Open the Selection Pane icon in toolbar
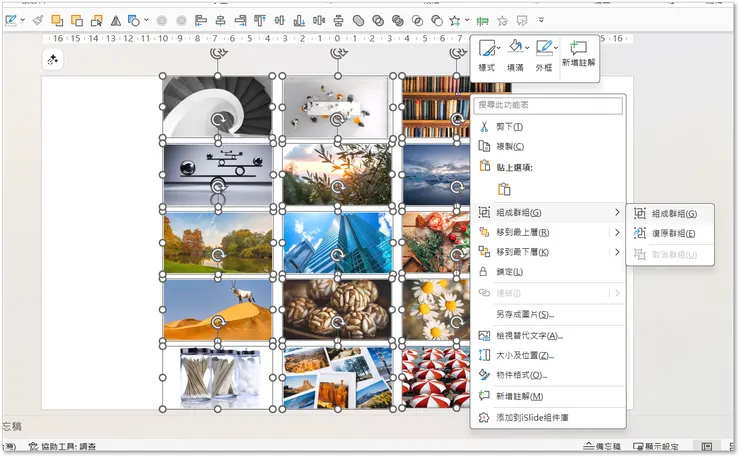This screenshot has width=740, height=457. (x=96, y=20)
